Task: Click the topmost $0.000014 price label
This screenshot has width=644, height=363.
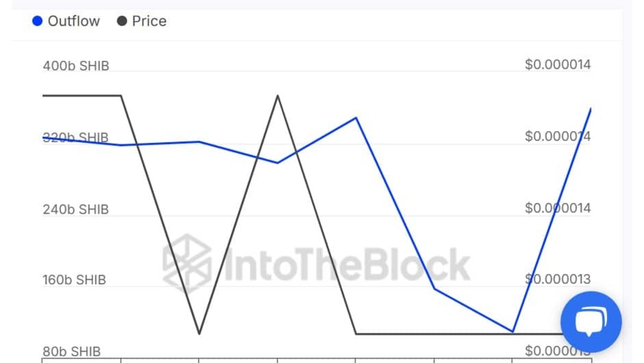Action: [558, 65]
